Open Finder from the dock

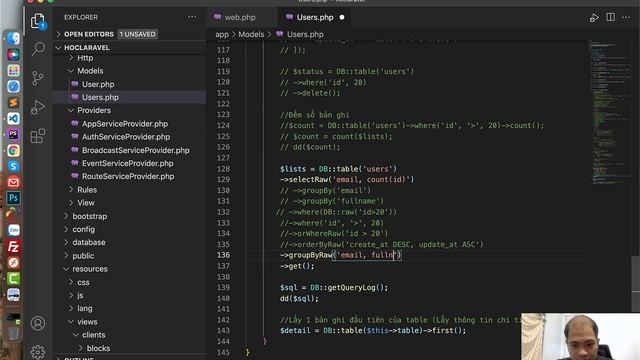pyautogui.click(x=13, y=39)
